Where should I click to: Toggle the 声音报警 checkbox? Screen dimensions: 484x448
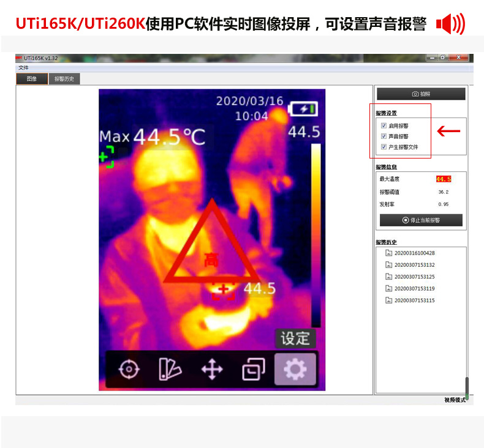click(384, 136)
